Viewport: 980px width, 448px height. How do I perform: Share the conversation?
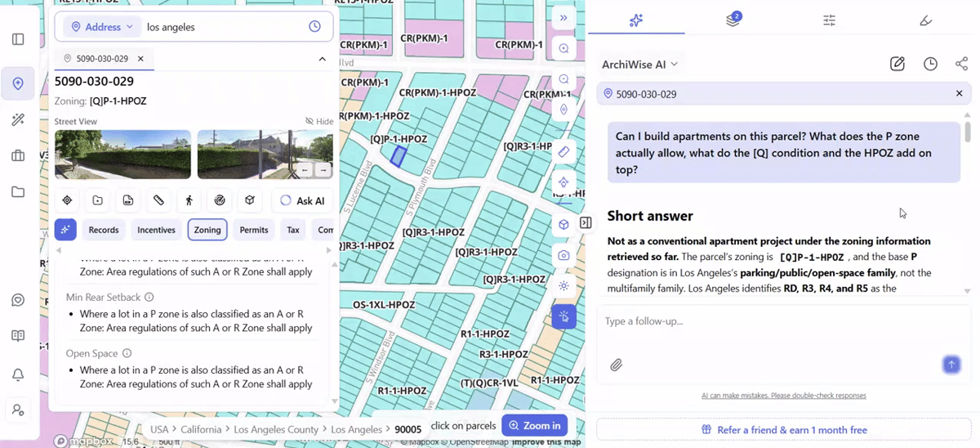click(x=961, y=64)
